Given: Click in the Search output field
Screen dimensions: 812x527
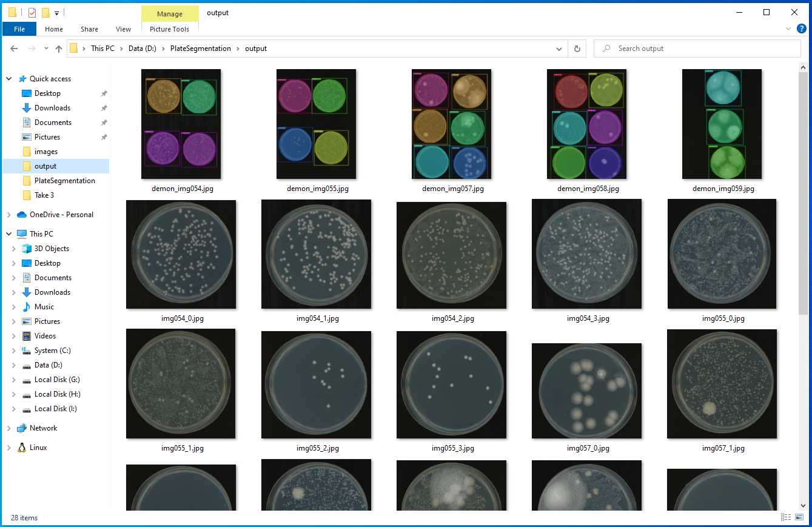Looking at the screenshot, I should [697, 49].
